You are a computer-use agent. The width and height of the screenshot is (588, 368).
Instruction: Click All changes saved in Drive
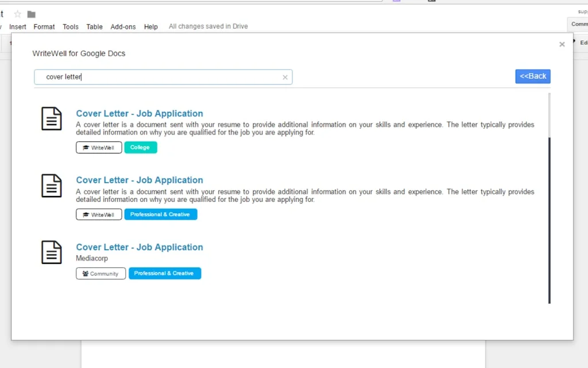coord(208,26)
